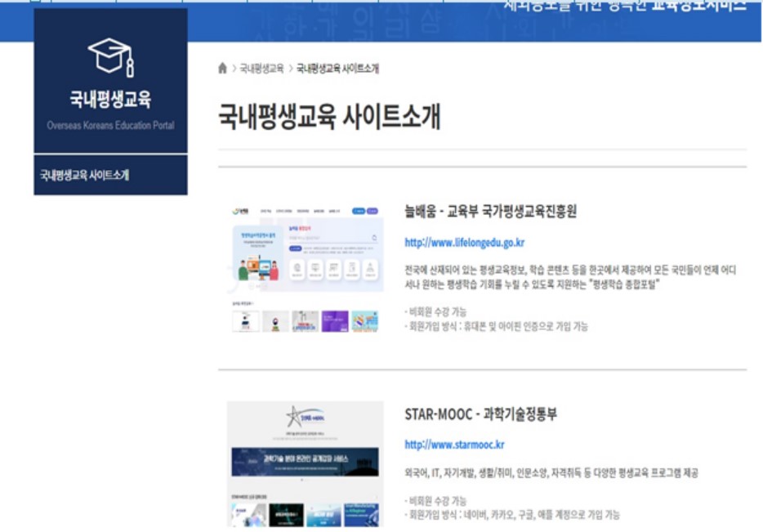The height and width of the screenshot is (532, 763).
Task: Open http://www.lifelongedu.go.kr link
Action: click(x=465, y=243)
